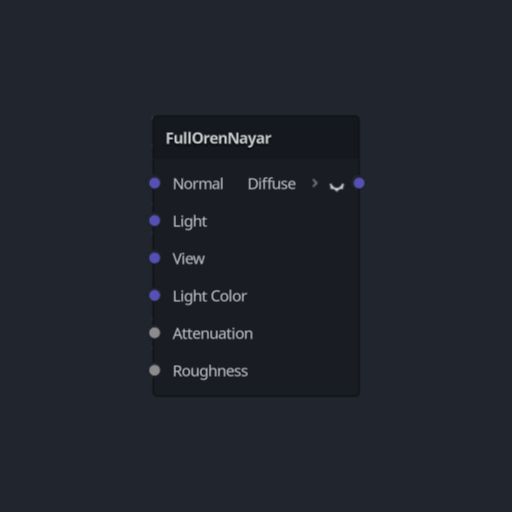The height and width of the screenshot is (512, 512).
Task: Click the node header bar beside the title
Action: click(315, 138)
